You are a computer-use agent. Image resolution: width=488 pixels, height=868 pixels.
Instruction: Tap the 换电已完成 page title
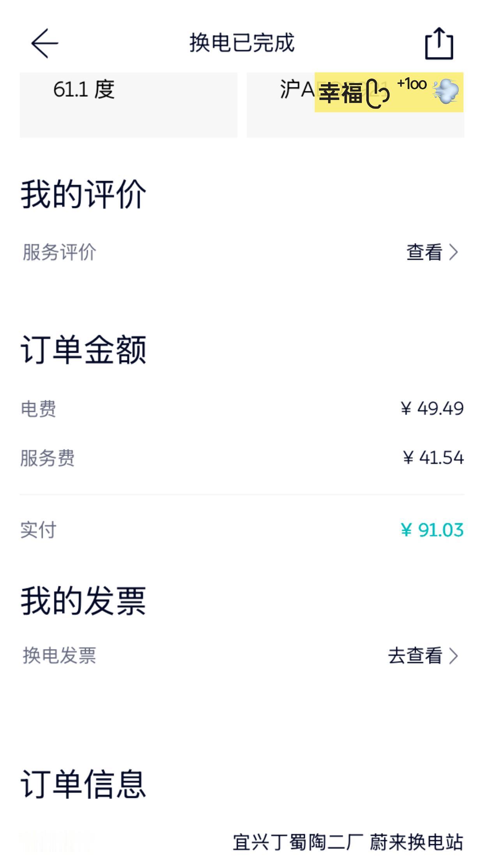tap(242, 43)
